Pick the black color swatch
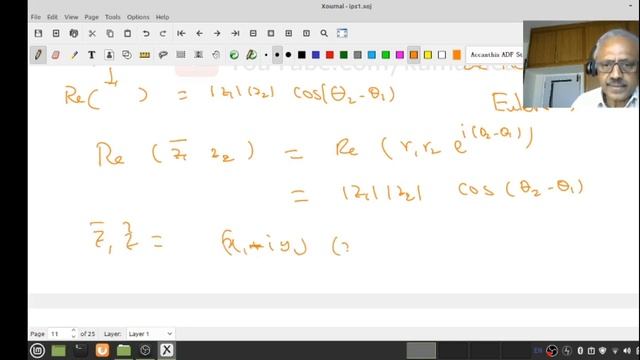 [302, 55]
